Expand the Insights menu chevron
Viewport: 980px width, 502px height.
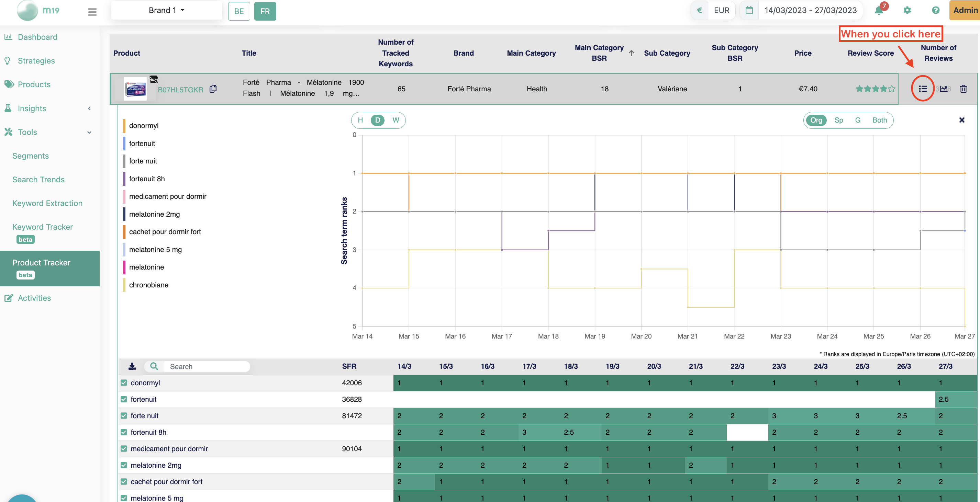[x=89, y=108]
